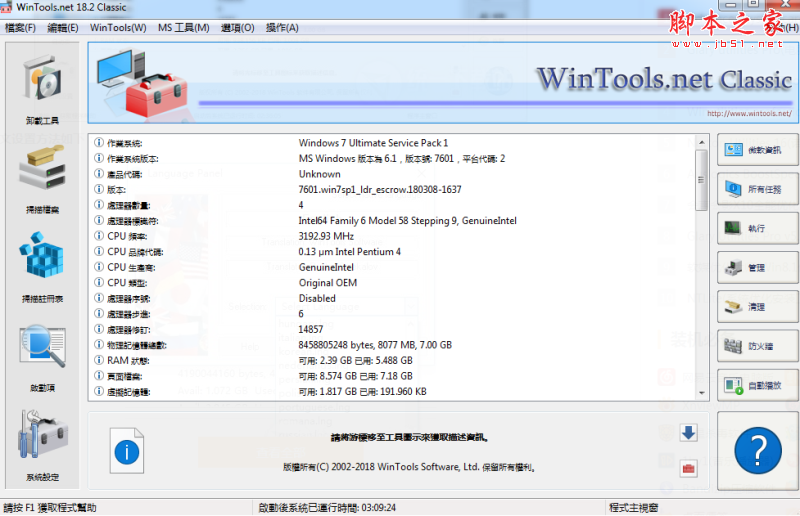Click the info icon beside CPU 生產商
The height and width of the screenshot is (516, 800).
tap(99, 267)
